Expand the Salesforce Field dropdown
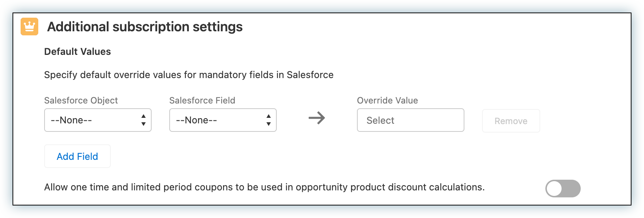644x218 pixels. 223,120
